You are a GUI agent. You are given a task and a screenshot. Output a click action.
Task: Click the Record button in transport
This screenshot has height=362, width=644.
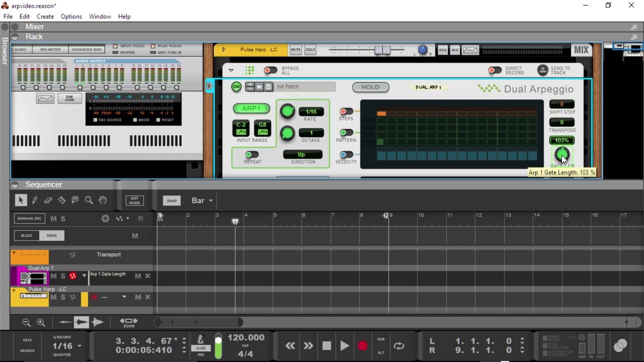point(362,346)
